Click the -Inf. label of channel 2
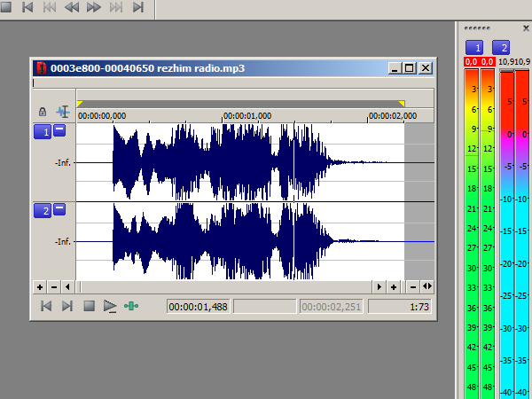The height and width of the screenshot is (399, 532). coord(63,241)
